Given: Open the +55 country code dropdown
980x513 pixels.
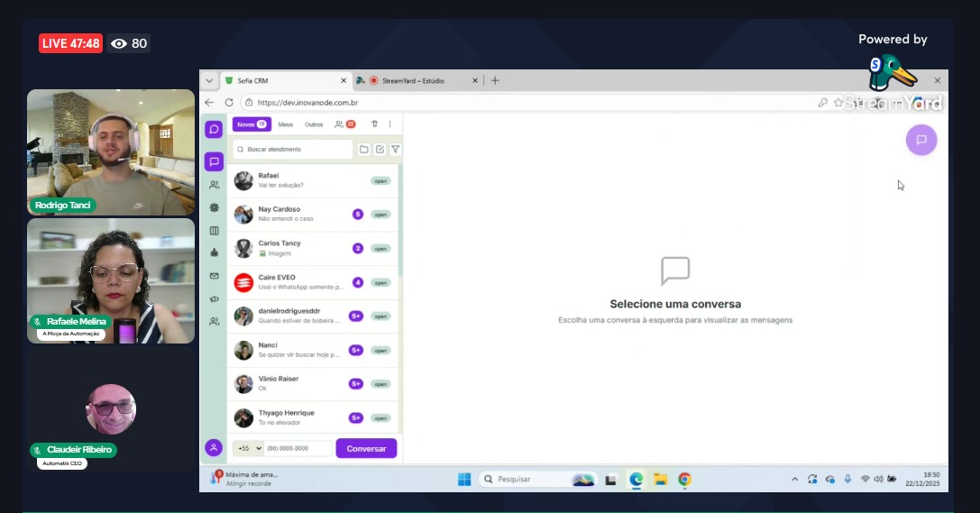Looking at the screenshot, I should click(x=248, y=448).
